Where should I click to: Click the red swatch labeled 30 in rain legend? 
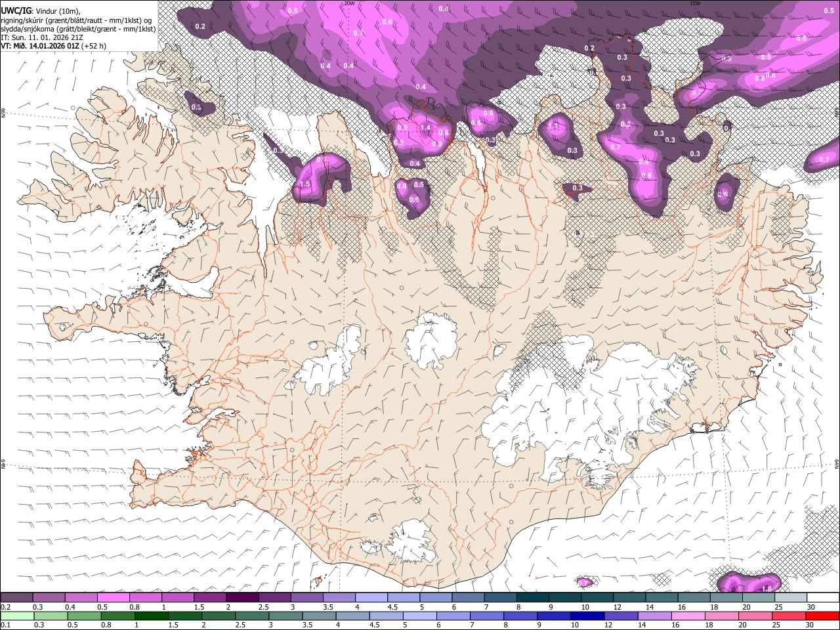tap(822, 616)
